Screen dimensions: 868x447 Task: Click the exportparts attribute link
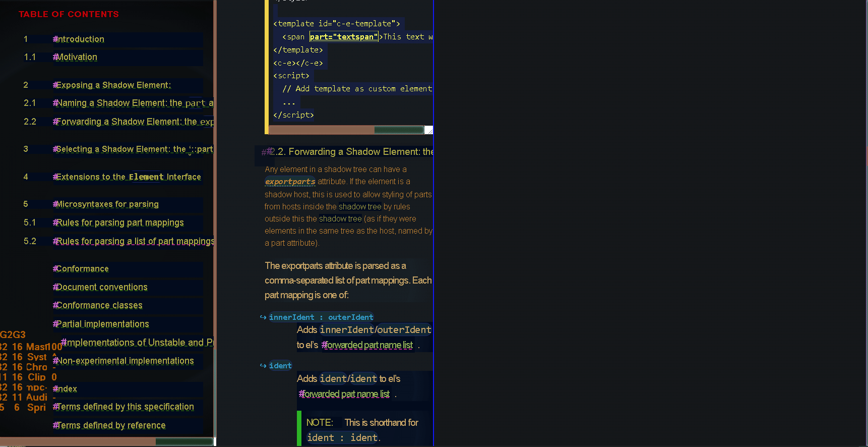point(290,182)
